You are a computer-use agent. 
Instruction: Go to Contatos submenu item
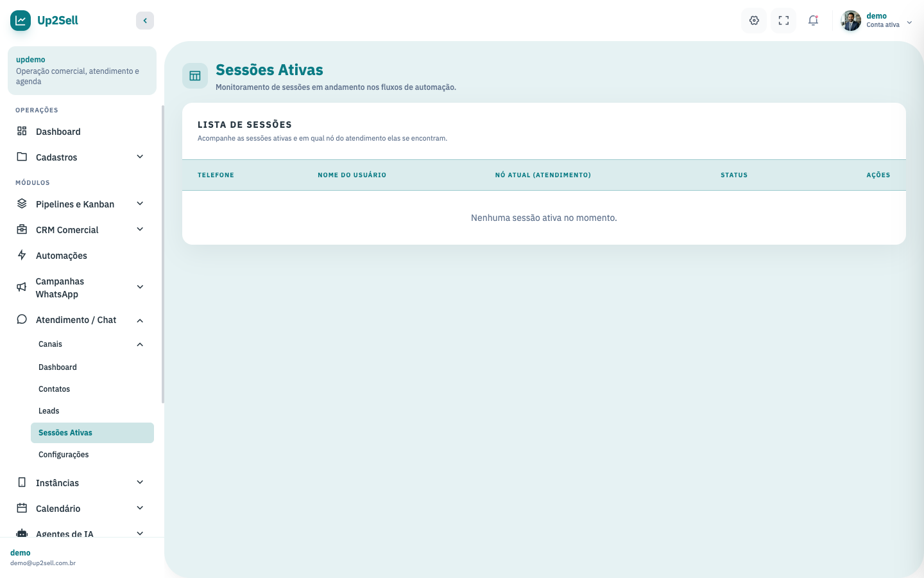pos(92,389)
